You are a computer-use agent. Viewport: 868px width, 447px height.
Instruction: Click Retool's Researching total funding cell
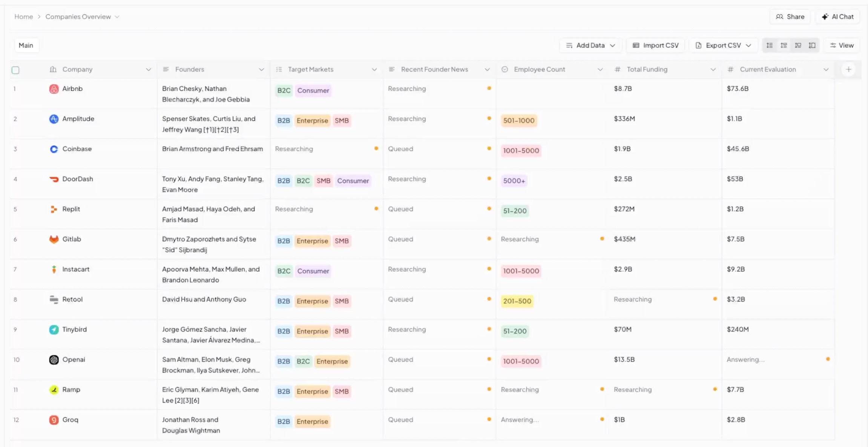pos(665,304)
